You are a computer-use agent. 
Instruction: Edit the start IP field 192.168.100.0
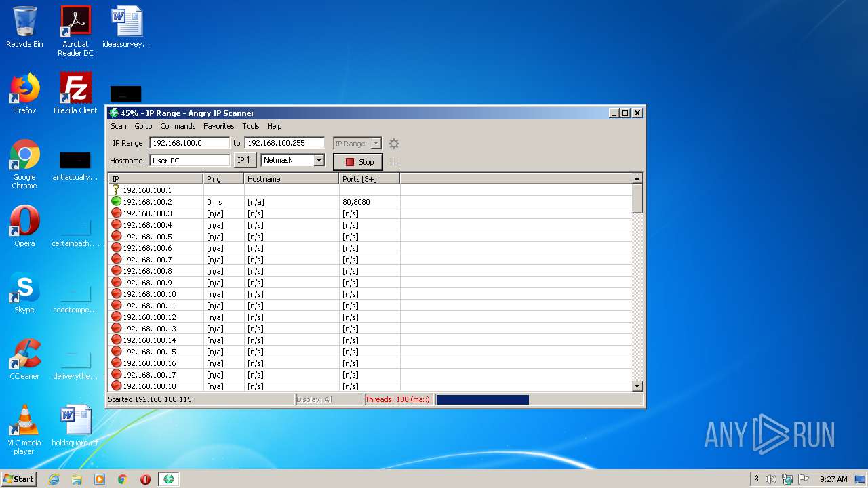point(190,143)
